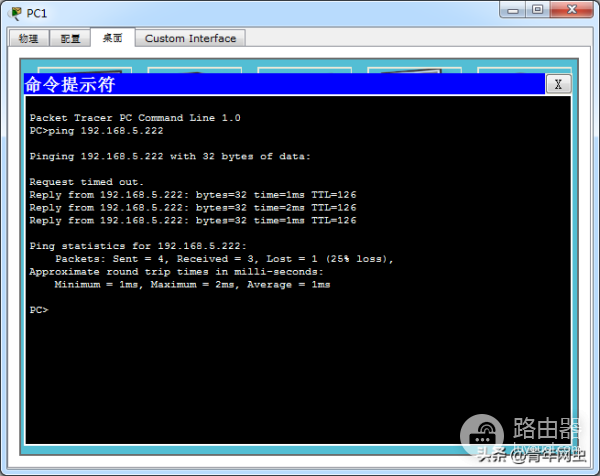Switch to the 物理 tab
Viewport: 600px width, 476px height.
28,38
